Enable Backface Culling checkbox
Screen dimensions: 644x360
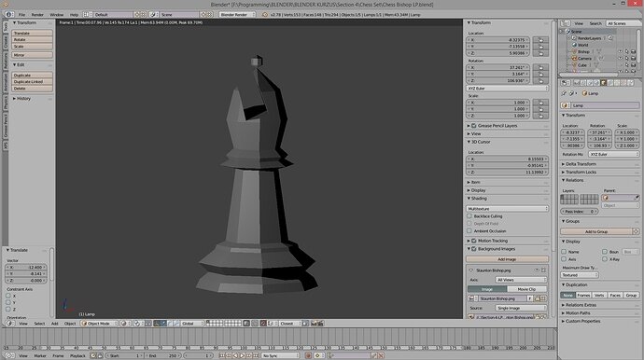[469, 216]
